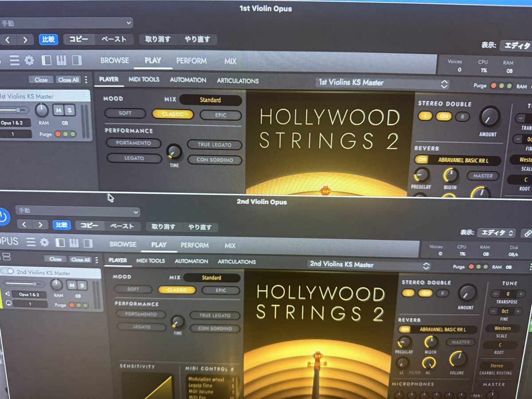Click red Purge dot in 1st Violin top header

[494, 86]
